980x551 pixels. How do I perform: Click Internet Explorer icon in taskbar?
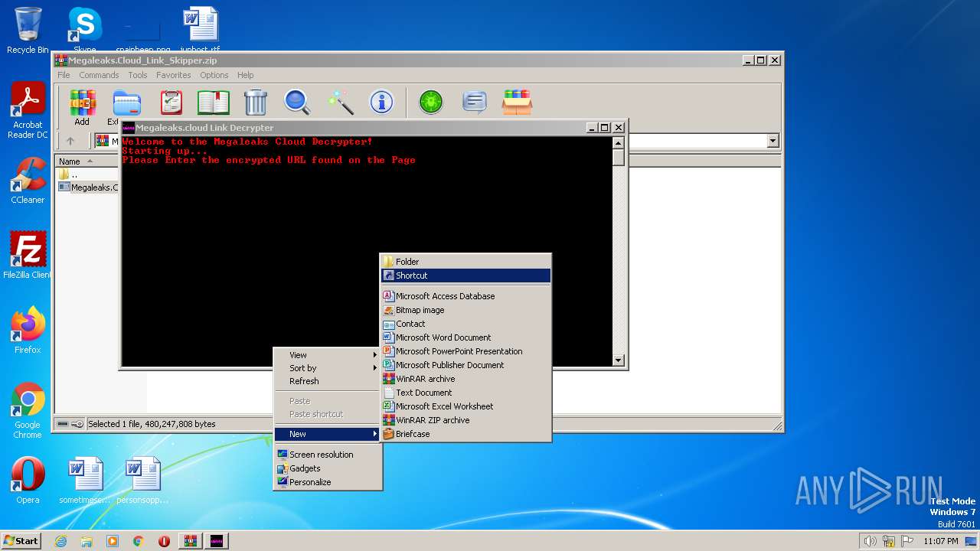point(60,540)
